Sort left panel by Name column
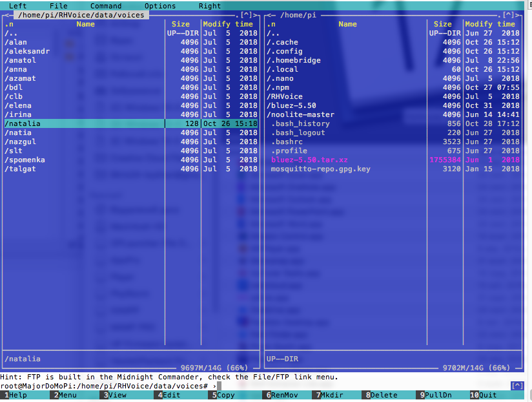 click(x=85, y=24)
